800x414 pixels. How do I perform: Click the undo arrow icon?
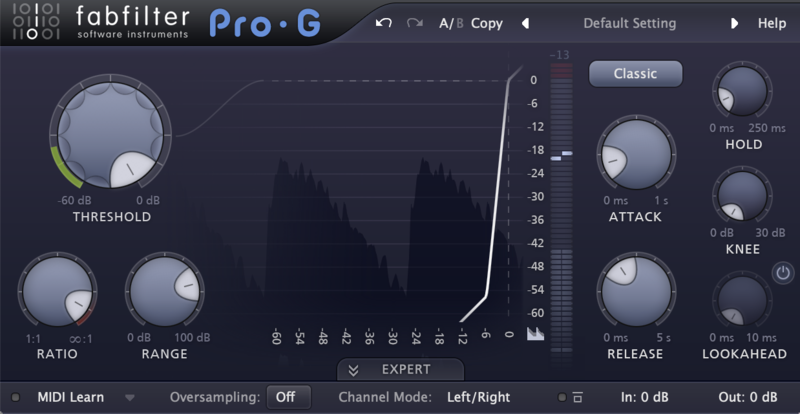pos(383,23)
